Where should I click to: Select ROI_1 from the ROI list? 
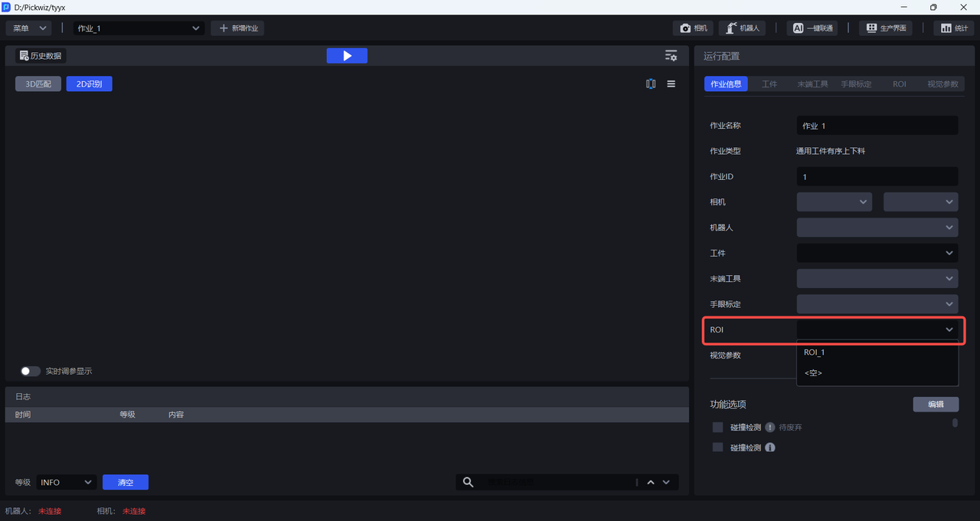(815, 352)
